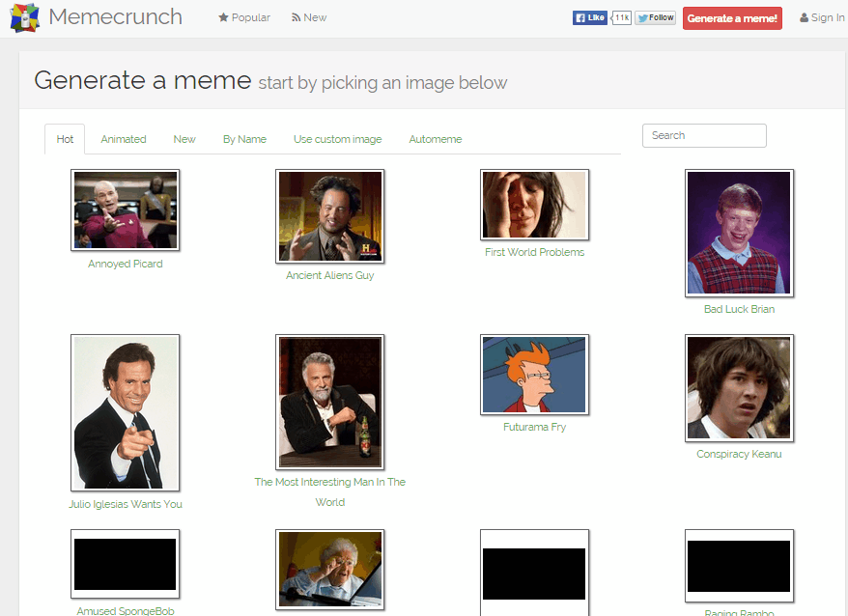Open the Amused SpongeBob text link
Image resolution: width=848 pixels, height=616 pixels.
(125, 610)
